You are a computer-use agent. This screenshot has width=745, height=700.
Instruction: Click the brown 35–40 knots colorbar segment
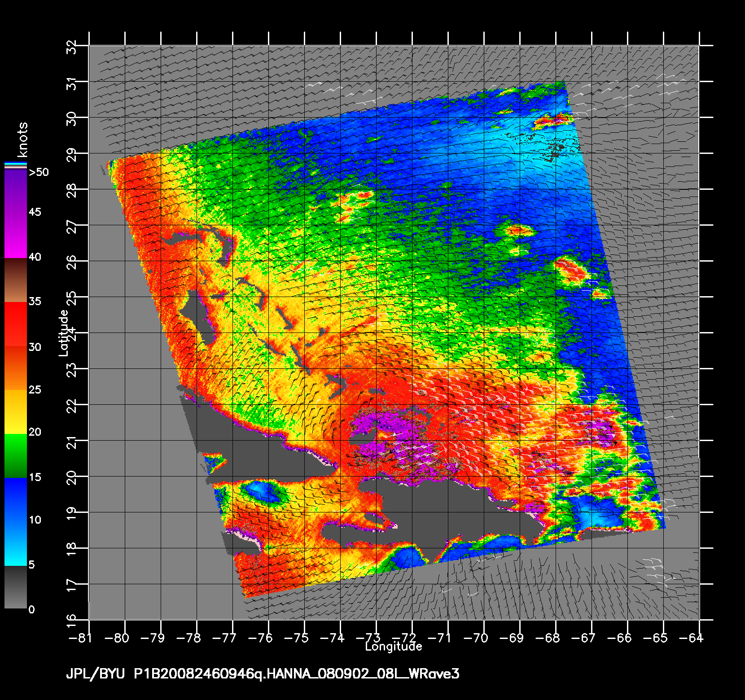click(16, 280)
